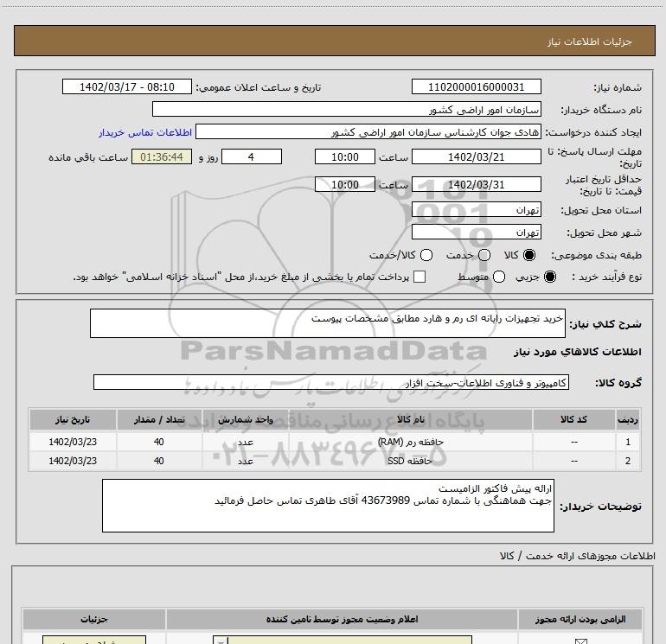This screenshot has width=666, height=644.
Task: Click the اطلاعات کالاهای مورد نیاز heading
Action: [577, 352]
